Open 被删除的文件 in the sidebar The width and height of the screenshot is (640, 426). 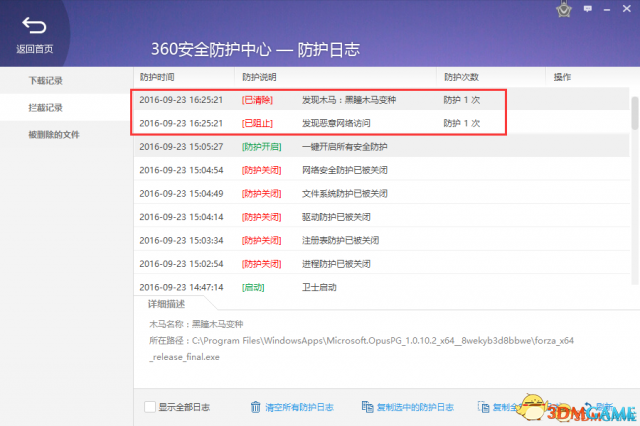coord(53,135)
